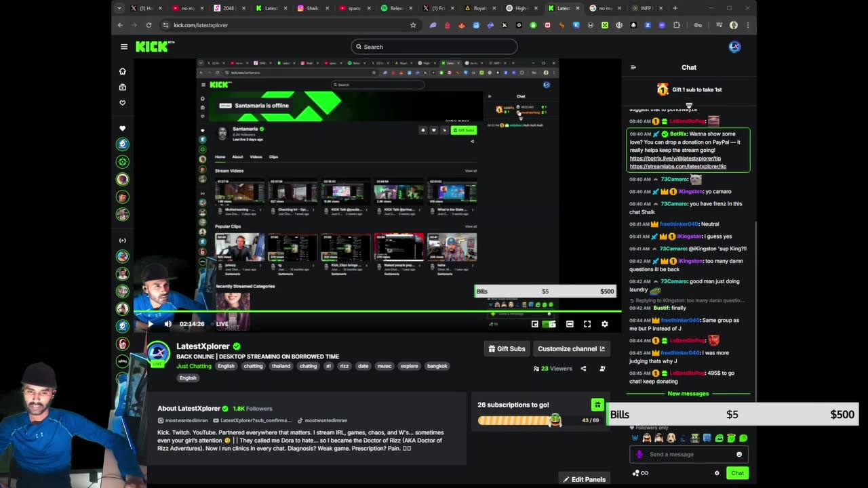Image resolution: width=868 pixels, height=488 pixels.
Task: Open the emoji picker in chat input
Action: 739,454
